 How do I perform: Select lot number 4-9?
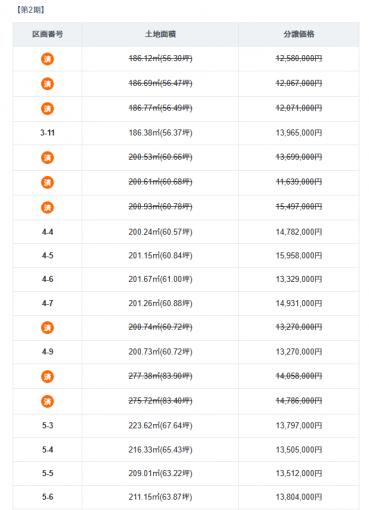47,352
